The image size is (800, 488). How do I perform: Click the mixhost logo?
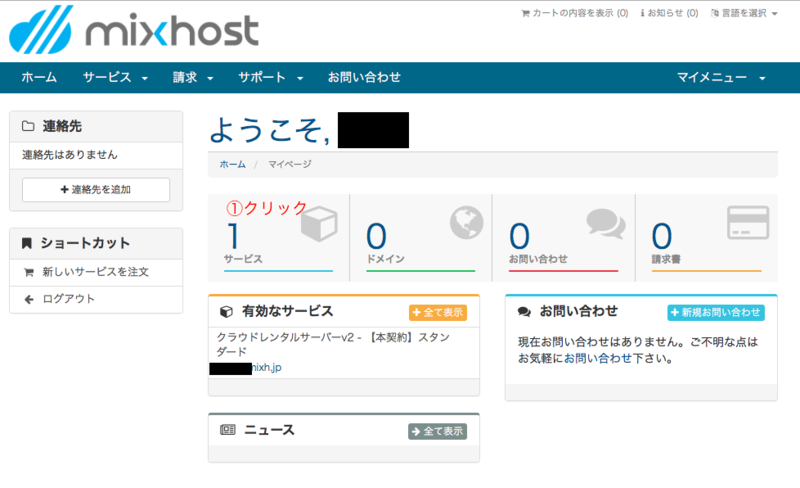click(x=134, y=30)
